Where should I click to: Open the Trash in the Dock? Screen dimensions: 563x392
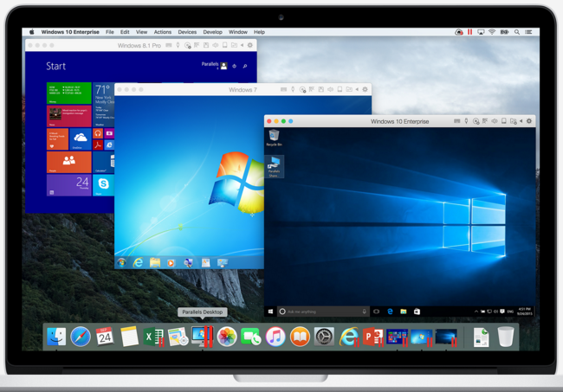pos(506,337)
